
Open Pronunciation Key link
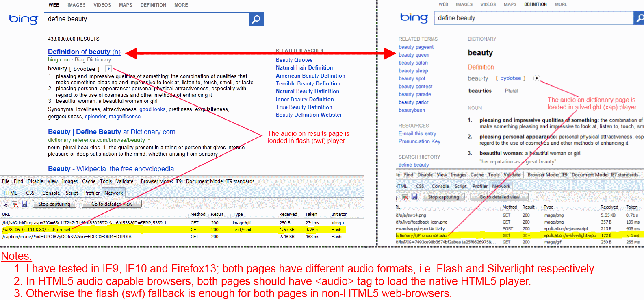click(x=419, y=141)
